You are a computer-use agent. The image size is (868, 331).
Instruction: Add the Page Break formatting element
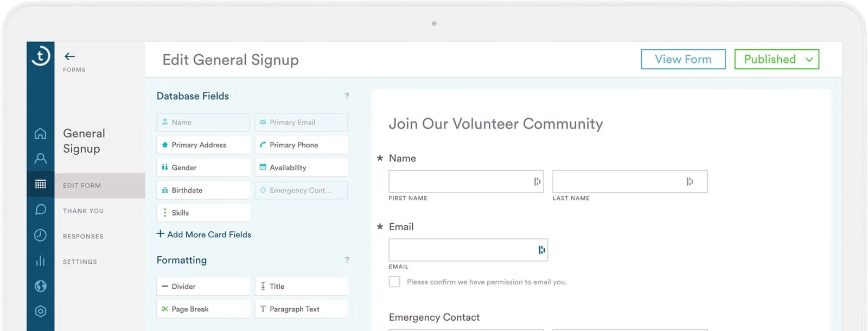(x=203, y=309)
